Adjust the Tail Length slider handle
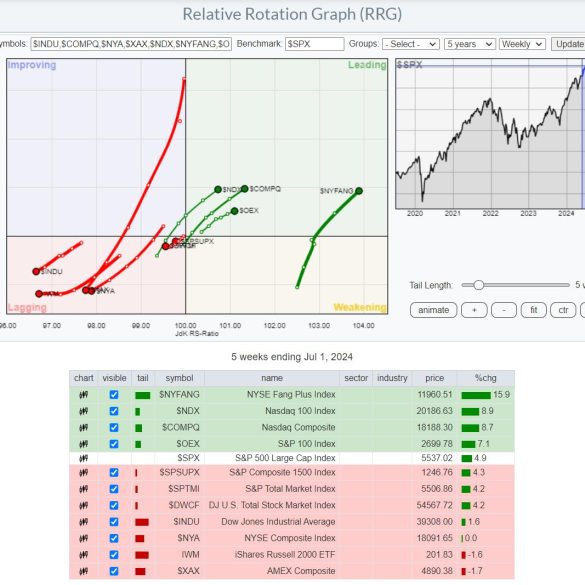The image size is (585, 585). coord(479,285)
